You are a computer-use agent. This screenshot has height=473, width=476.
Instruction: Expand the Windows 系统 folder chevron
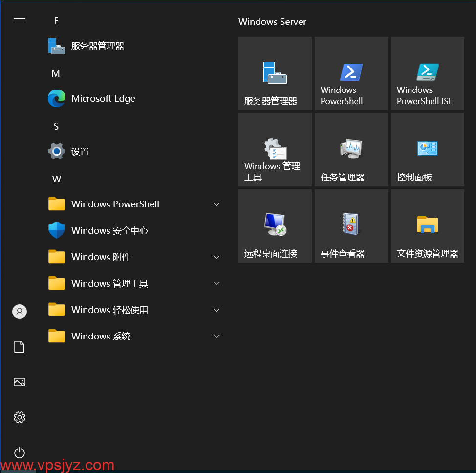(x=216, y=337)
